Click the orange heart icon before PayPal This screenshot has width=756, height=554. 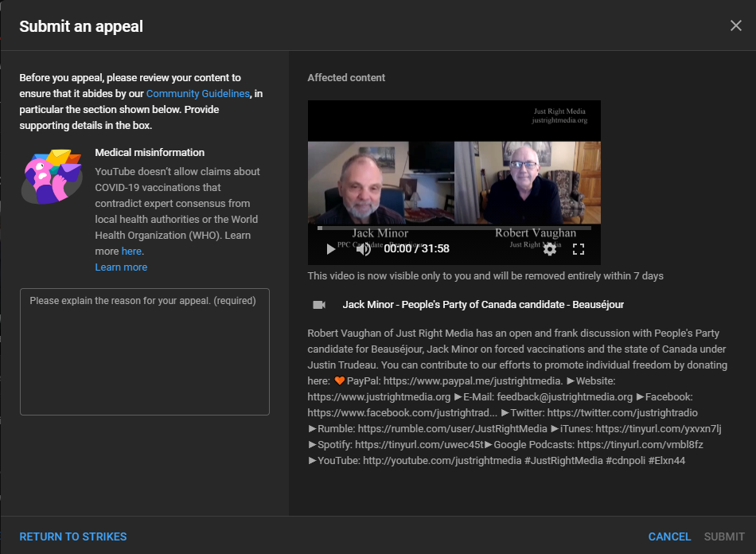[x=340, y=381]
